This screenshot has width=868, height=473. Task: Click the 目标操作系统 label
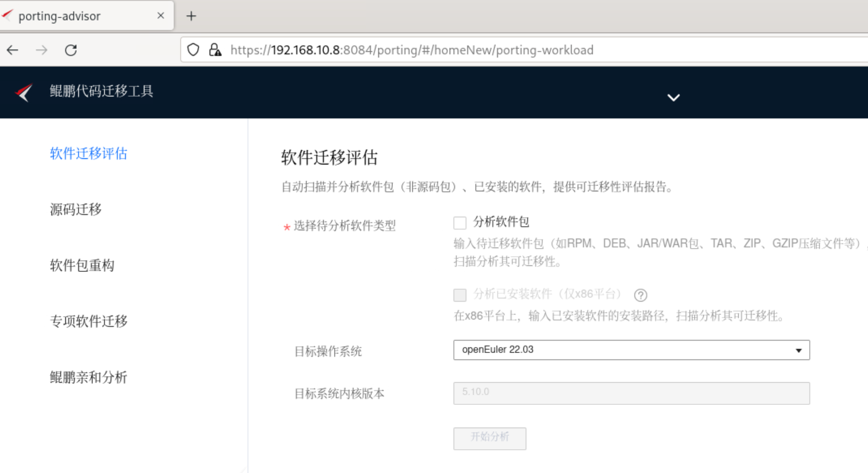pos(328,352)
